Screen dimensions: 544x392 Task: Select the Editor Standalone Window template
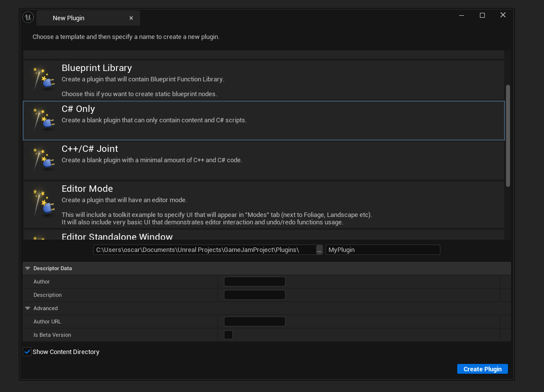point(117,237)
